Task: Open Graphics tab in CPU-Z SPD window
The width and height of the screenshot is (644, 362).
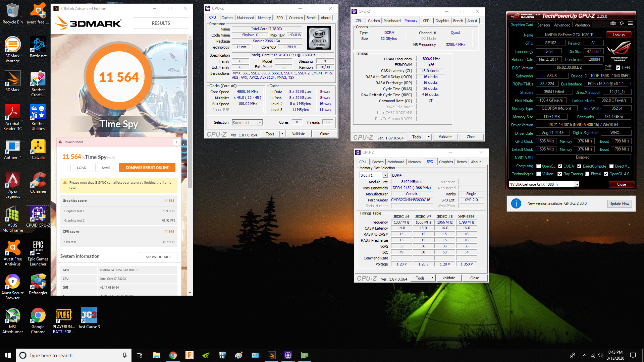Action: click(446, 162)
